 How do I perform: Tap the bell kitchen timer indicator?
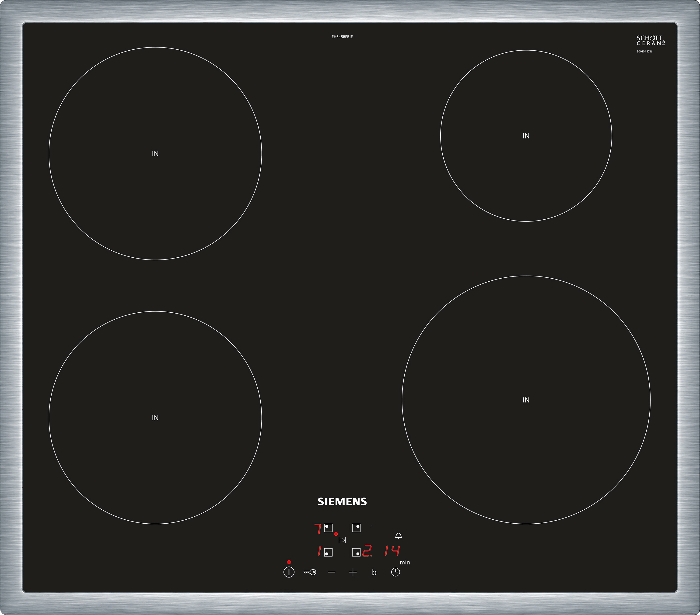(x=398, y=536)
